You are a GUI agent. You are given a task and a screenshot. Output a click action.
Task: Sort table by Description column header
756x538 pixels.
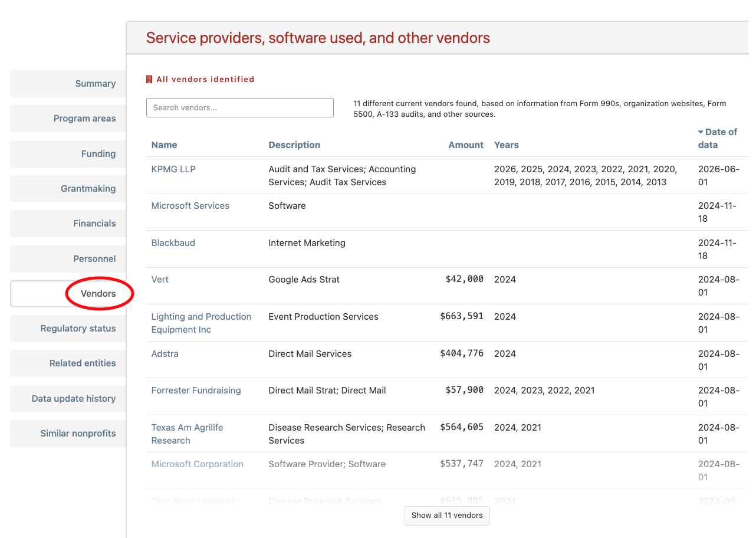[x=294, y=145]
